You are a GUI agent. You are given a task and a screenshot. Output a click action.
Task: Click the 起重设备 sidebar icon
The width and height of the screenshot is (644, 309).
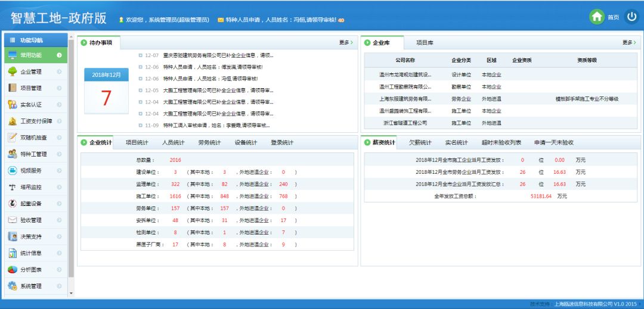(x=13, y=203)
